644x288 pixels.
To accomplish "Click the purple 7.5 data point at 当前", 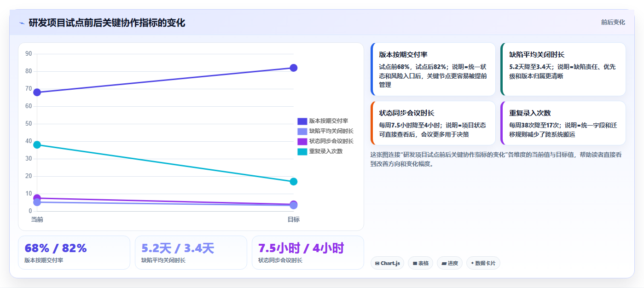I will coord(37,198).
